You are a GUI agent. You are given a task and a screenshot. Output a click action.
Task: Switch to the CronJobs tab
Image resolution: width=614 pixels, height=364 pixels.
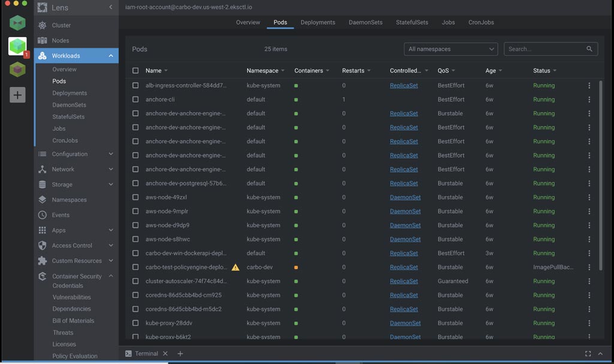pos(481,22)
